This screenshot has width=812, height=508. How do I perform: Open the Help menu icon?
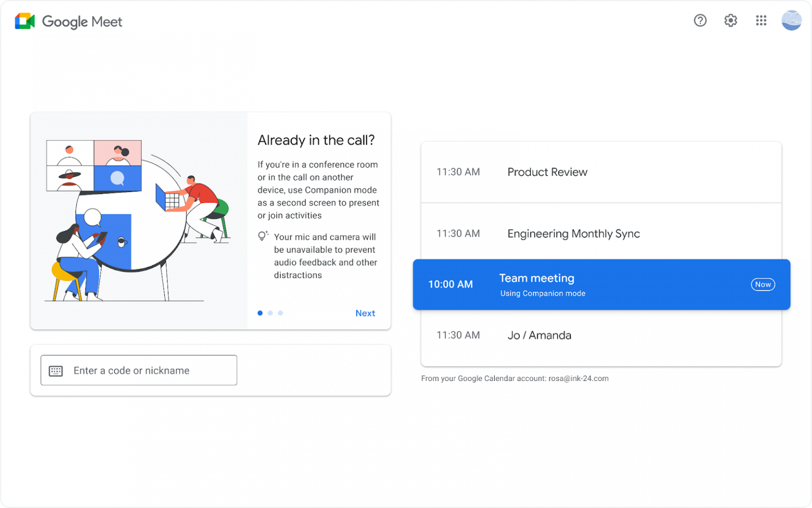[700, 20]
